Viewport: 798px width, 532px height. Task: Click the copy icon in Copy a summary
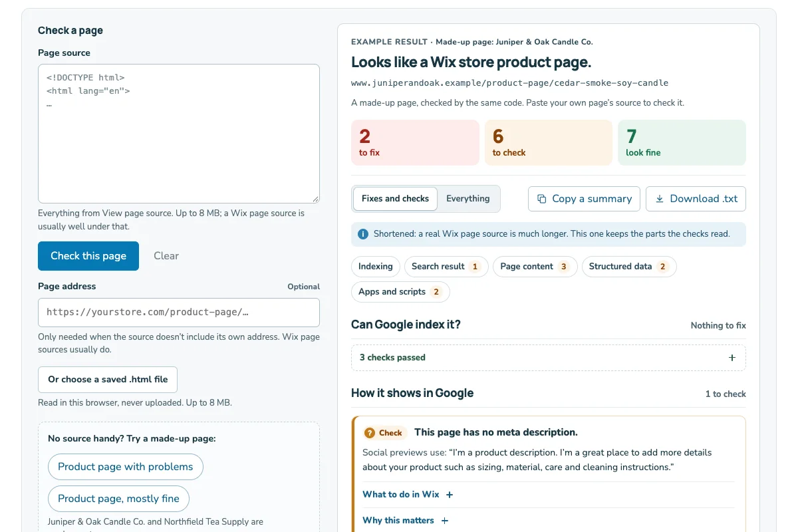(x=541, y=199)
